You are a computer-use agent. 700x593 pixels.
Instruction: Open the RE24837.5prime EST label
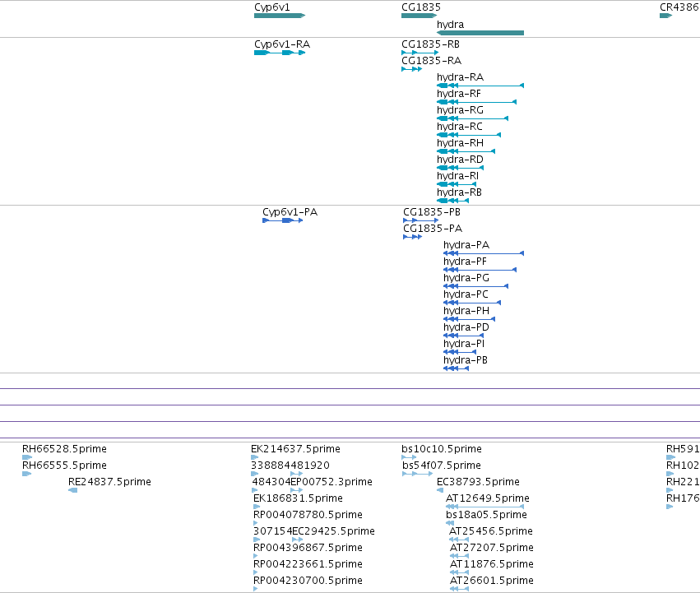(109, 482)
